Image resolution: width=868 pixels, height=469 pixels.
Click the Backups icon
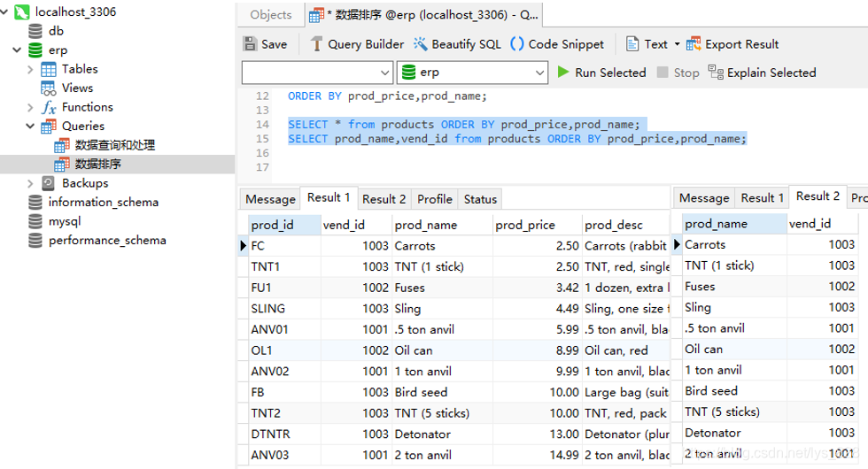tap(48, 183)
